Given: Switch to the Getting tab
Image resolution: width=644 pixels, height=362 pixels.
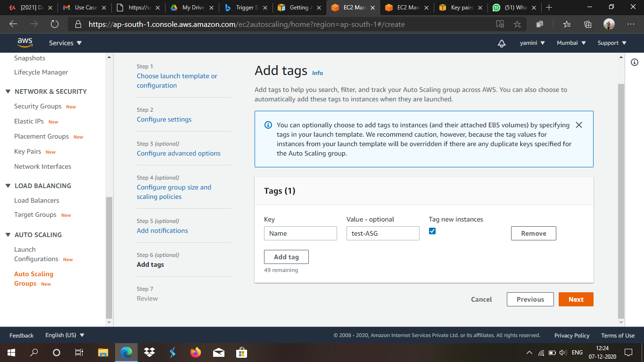Looking at the screenshot, I should click(300, 8).
